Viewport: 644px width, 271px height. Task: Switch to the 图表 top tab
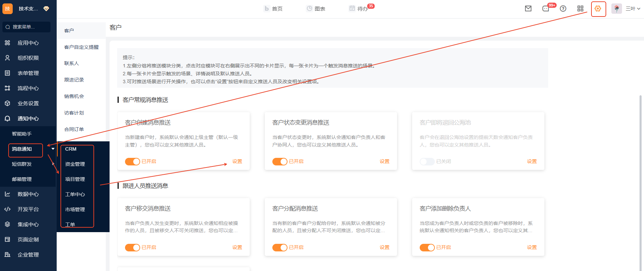coord(316,9)
